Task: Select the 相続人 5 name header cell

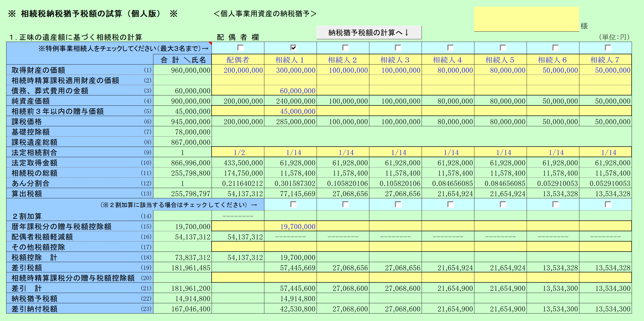Action: (500, 59)
